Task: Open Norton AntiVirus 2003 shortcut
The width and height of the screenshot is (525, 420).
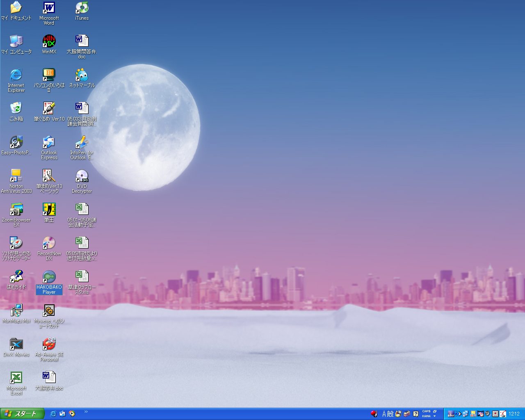Action: click(16, 176)
